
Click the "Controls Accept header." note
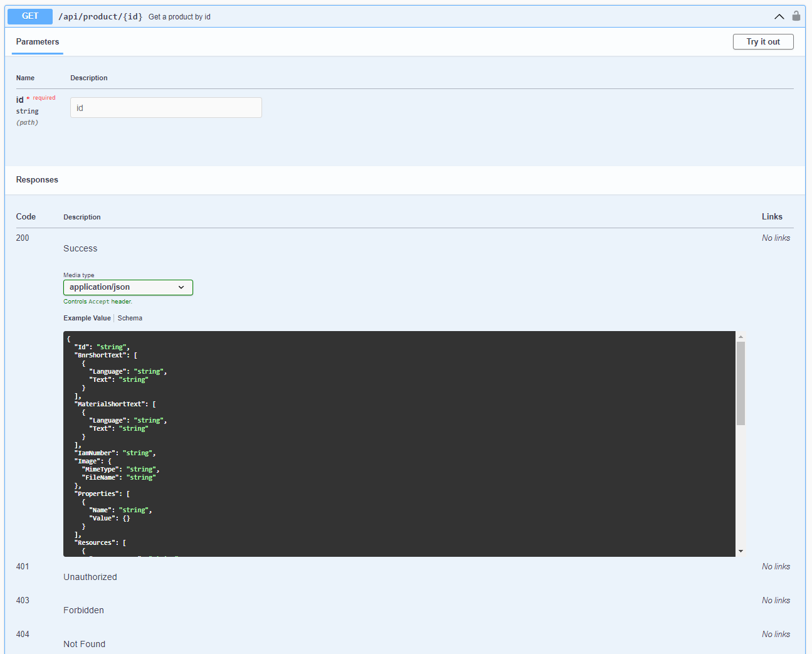[98, 302]
